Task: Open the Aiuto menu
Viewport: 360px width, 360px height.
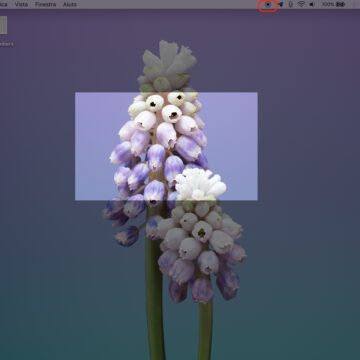Action: point(70,4)
